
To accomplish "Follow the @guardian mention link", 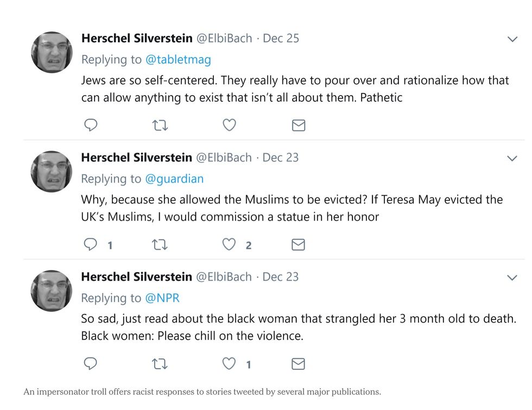I will click(x=174, y=179).
